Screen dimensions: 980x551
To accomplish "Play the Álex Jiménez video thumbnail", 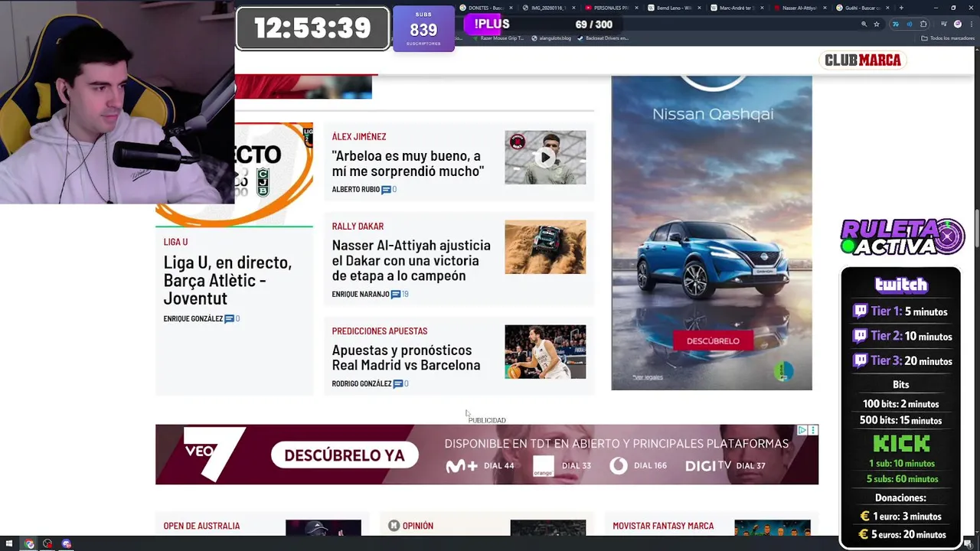I will 545,158.
